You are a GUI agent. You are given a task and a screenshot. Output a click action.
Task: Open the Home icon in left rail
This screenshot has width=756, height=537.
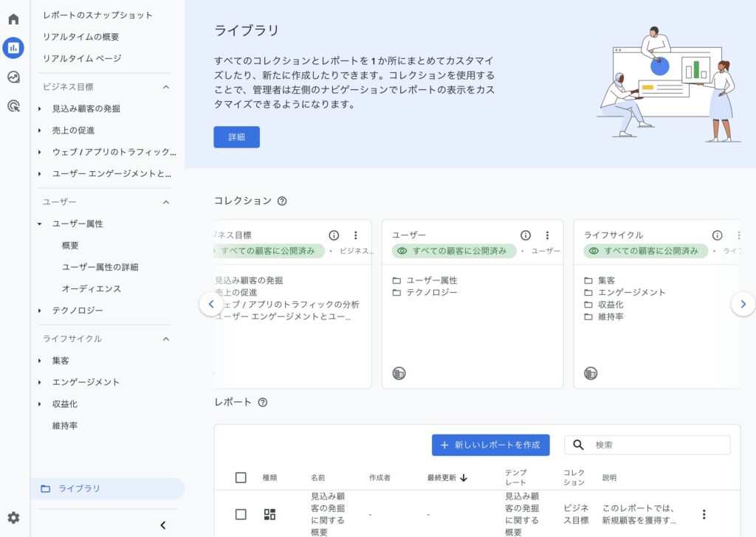coord(13,19)
